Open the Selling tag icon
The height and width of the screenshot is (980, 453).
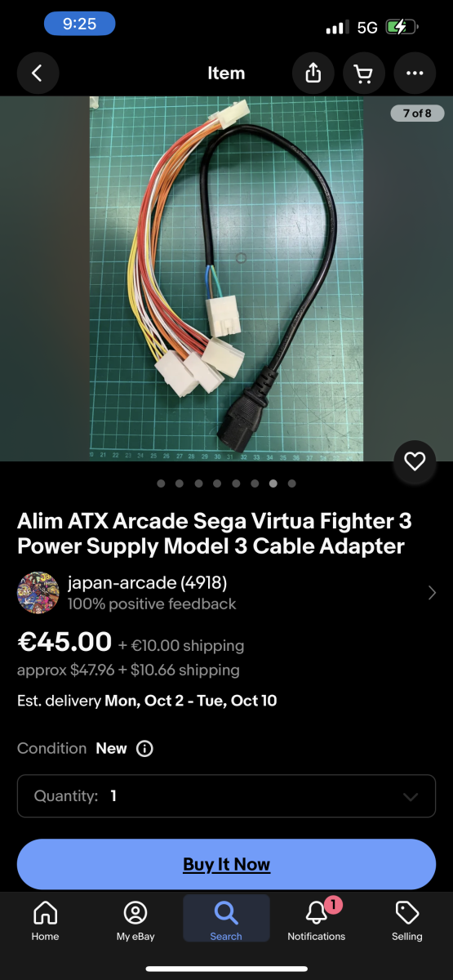pyautogui.click(x=406, y=912)
